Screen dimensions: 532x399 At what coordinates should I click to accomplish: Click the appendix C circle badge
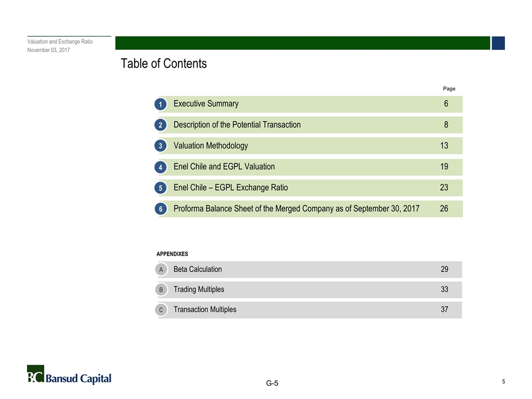[x=161, y=310]
